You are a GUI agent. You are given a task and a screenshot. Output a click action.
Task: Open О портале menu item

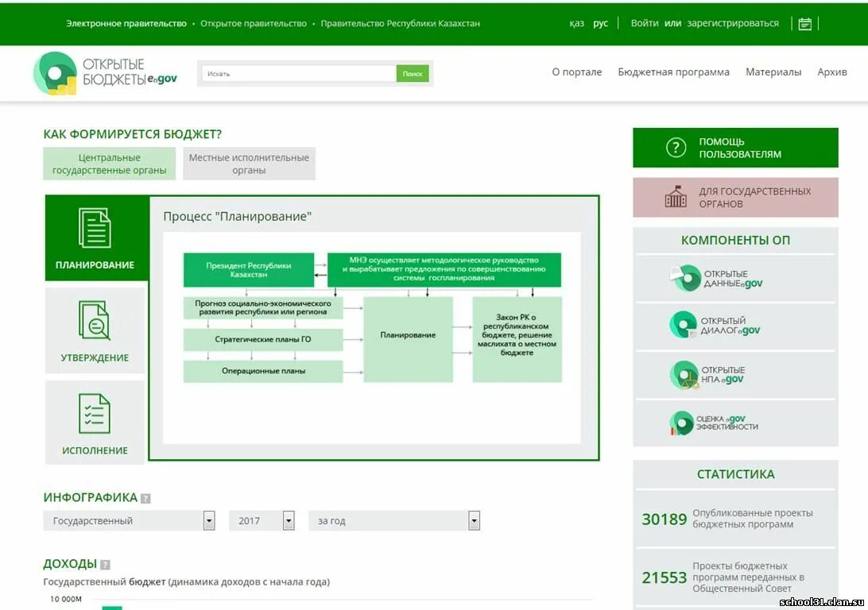[x=577, y=72]
